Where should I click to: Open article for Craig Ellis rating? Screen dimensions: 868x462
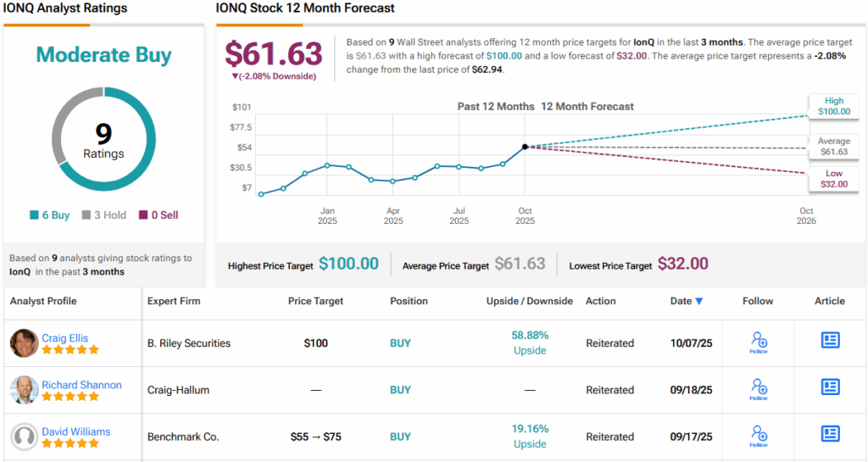coord(830,341)
